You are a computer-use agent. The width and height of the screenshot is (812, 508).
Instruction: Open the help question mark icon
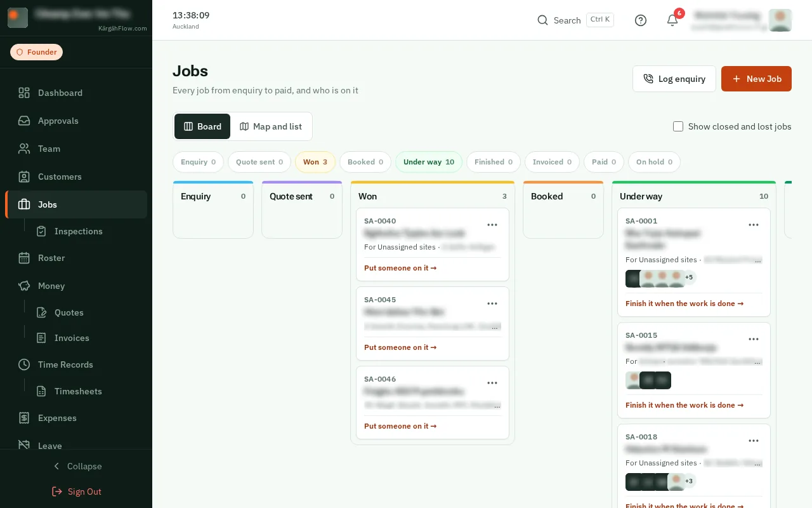pos(641,20)
